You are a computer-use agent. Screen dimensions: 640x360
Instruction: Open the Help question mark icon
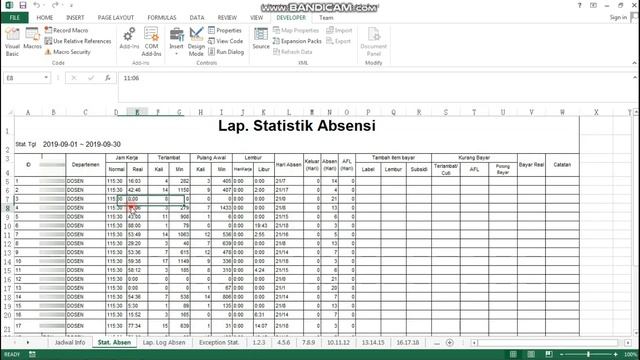tap(580, 5)
